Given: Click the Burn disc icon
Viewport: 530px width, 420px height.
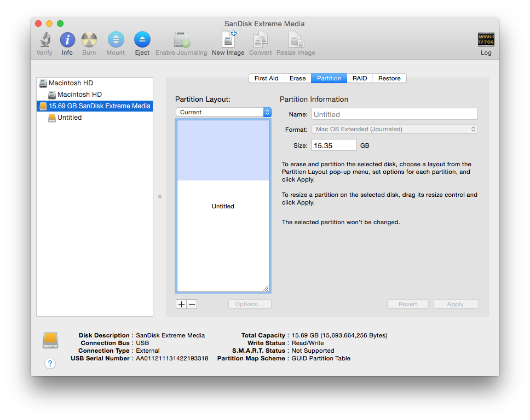Looking at the screenshot, I should [x=89, y=40].
